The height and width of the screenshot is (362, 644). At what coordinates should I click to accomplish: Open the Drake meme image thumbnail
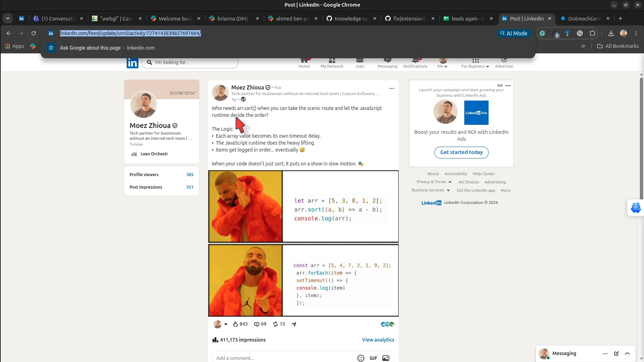(303, 243)
